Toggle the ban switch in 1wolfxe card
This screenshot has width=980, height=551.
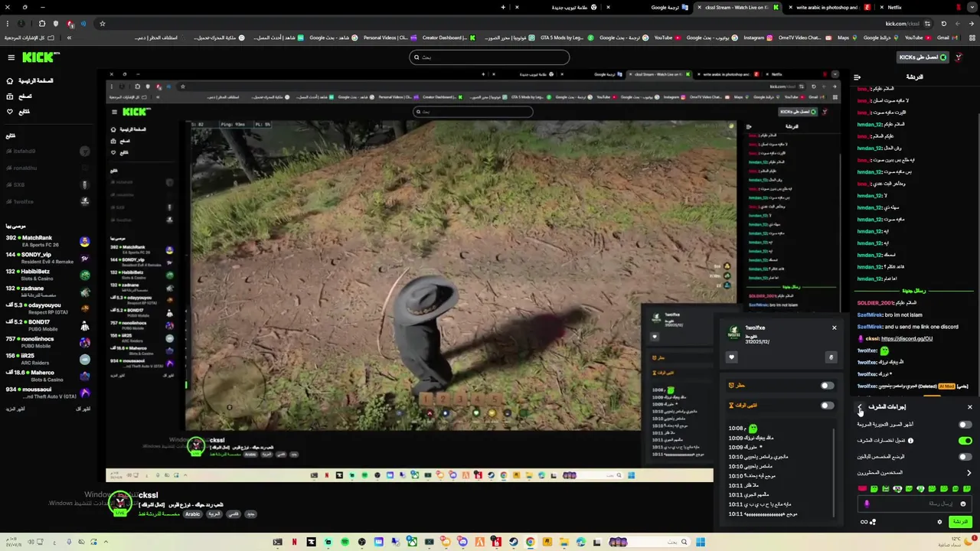click(827, 385)
